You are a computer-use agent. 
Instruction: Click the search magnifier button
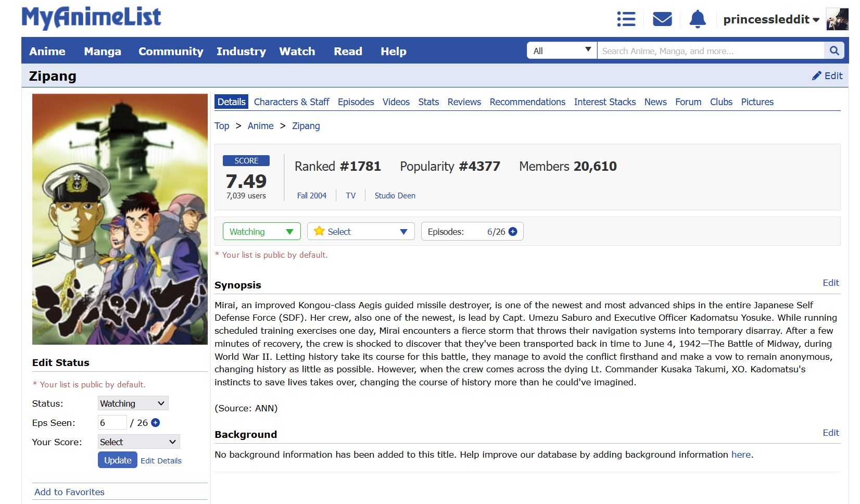[x=834, y=51]
